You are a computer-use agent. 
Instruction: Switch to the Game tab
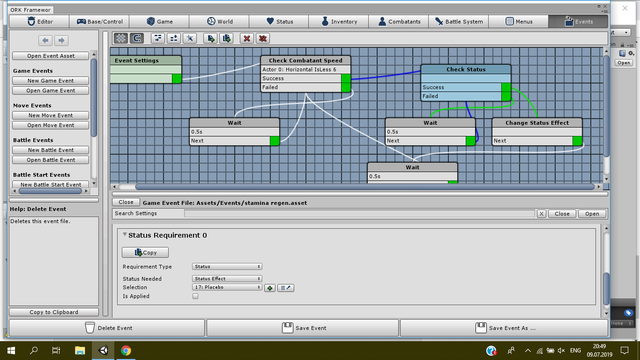click(x=160, y=21)
